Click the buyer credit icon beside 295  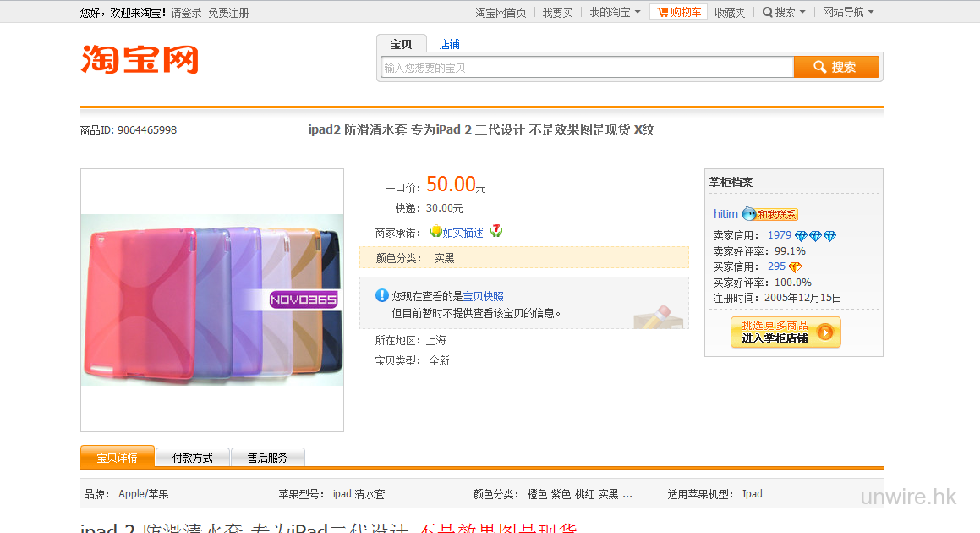click(x=795, y=266)
